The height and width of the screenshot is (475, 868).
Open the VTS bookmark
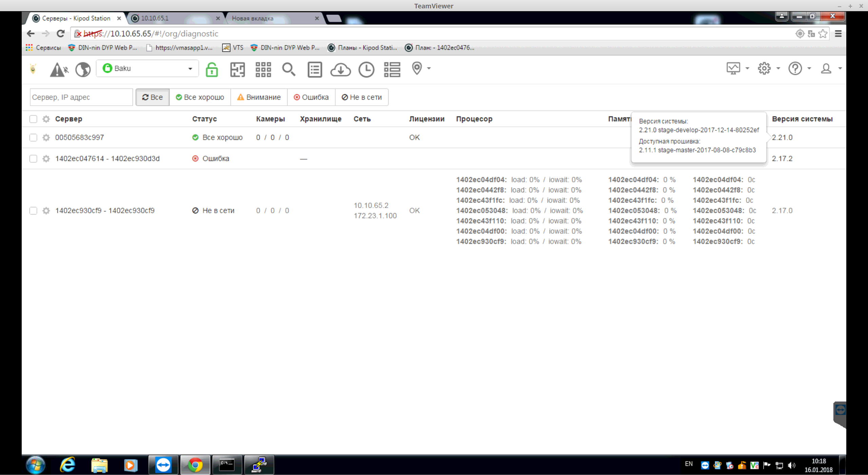(x=233, y=48)
